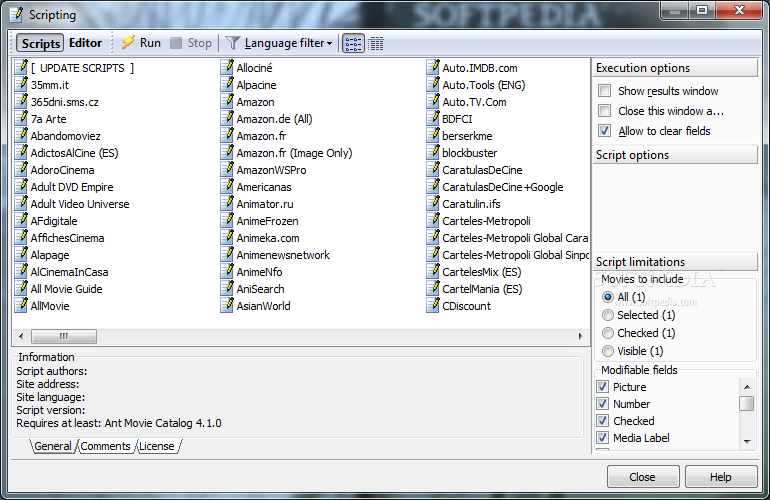Select the CaratulasDeCine+Google script
This screenshot has height=500, width=770.
pos(502,187)
